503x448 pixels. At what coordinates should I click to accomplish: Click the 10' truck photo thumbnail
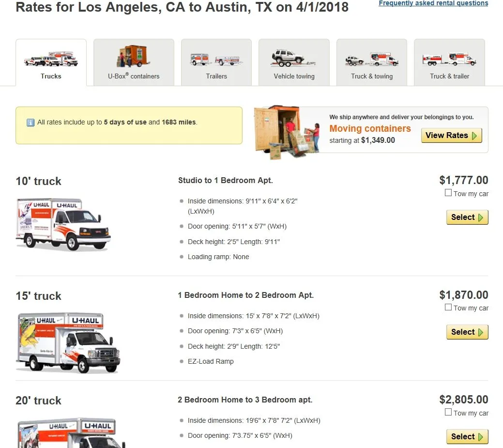pos(63,224)
